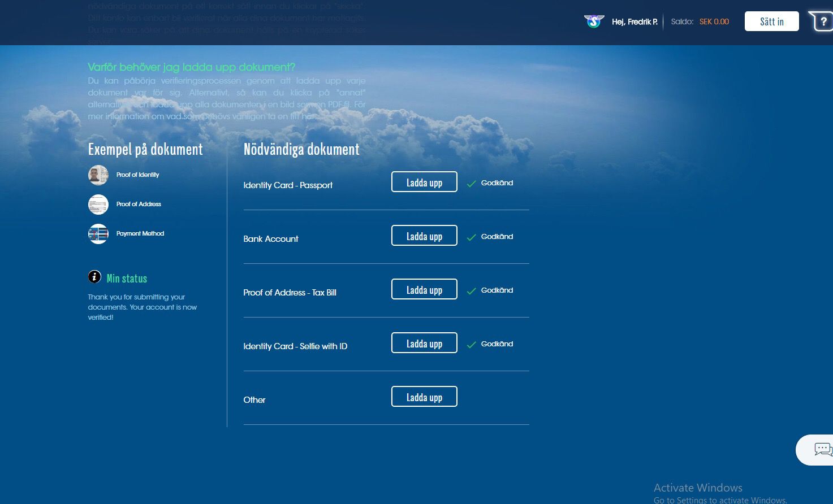833x504 pixels.
Task: Click the Godkänd status for Selfie with ID
Action: click(x=497, y=344)
